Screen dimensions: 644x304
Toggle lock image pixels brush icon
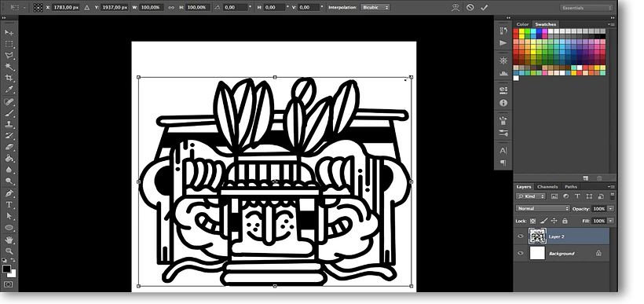point(543,221)
